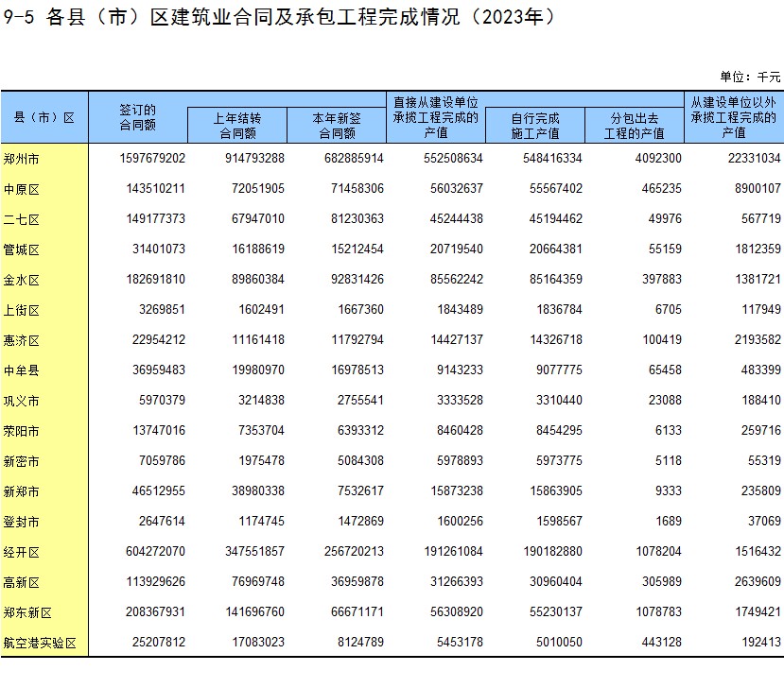The width and height of the screenshot is (784, 688).
Task: Select the '从建设单位以外承揽工程完成的产值' header
Action: 733,117
